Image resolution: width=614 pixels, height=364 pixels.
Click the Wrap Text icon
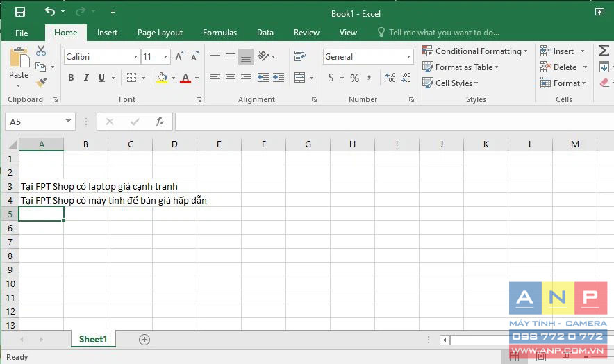click(x=300, y=56)
